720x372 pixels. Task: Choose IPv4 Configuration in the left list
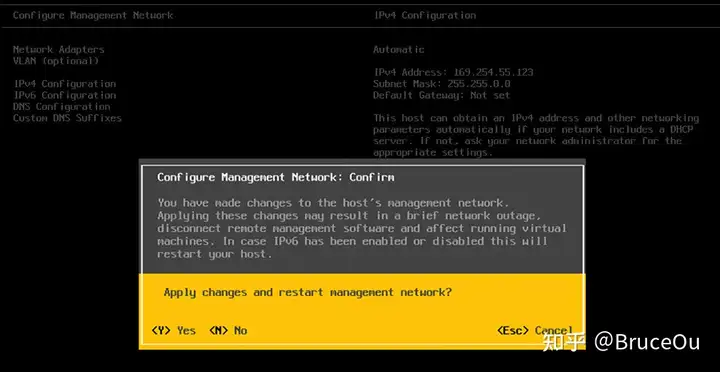click(x=65, y=84)
